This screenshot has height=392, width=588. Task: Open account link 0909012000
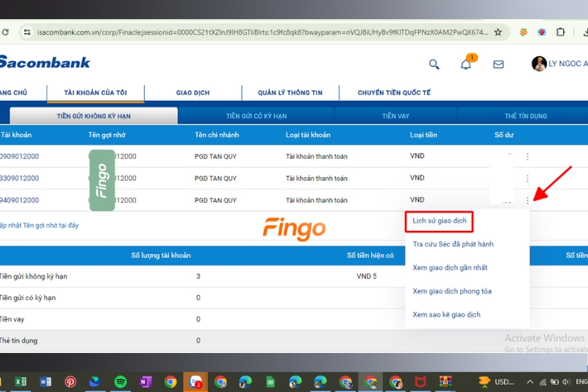[19, 157]
